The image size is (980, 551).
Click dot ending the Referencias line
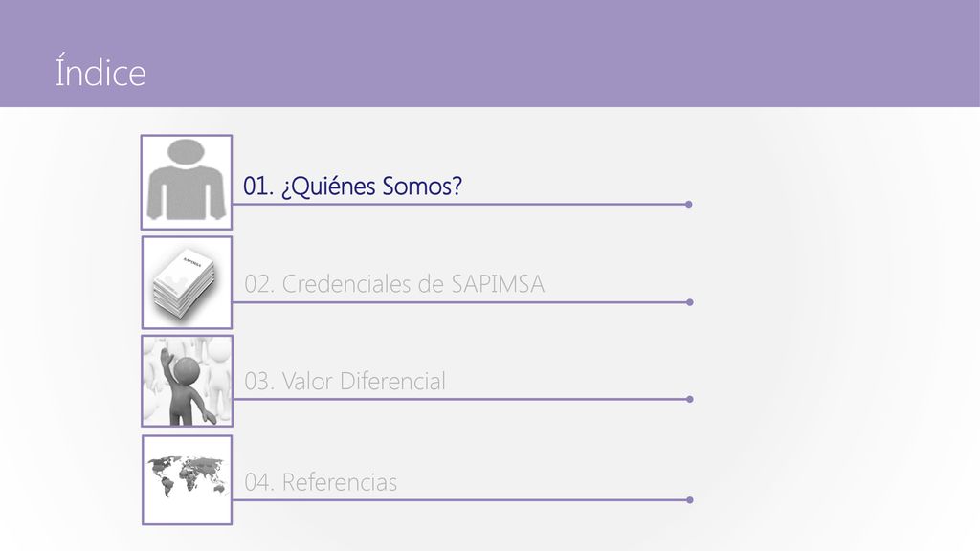pos(689,499)
